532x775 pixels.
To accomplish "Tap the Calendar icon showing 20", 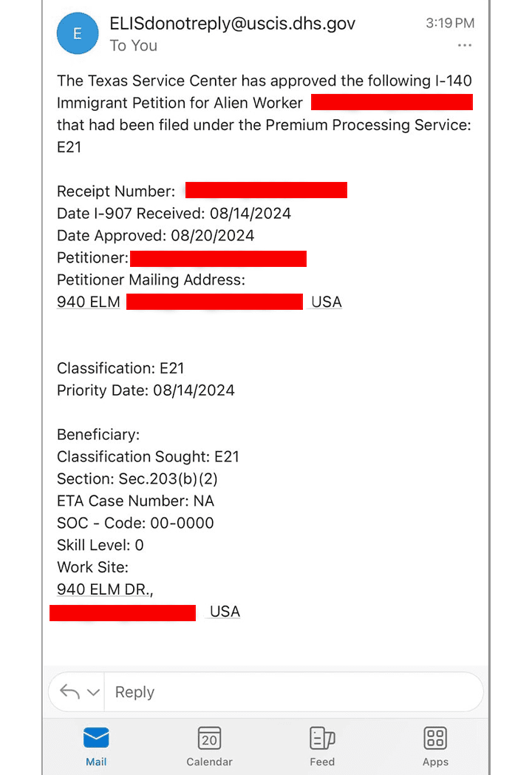I will click(x=209, y=738).
